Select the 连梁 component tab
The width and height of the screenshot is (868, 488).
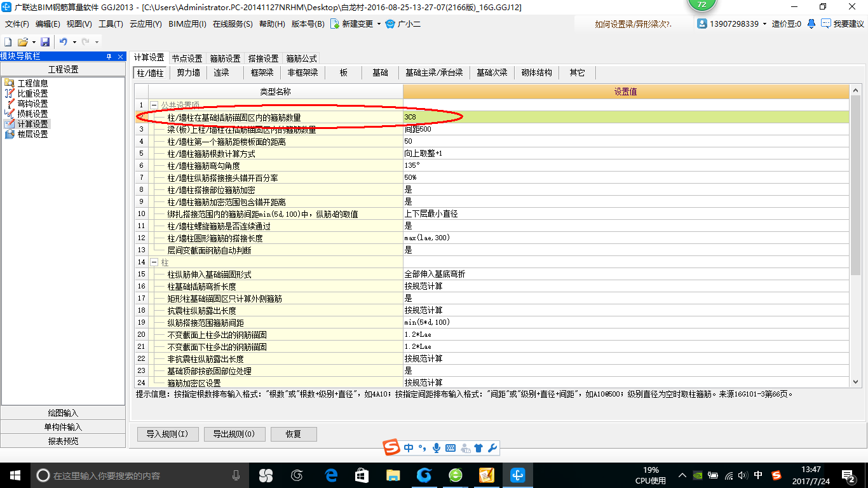click(x=221, y=72)
